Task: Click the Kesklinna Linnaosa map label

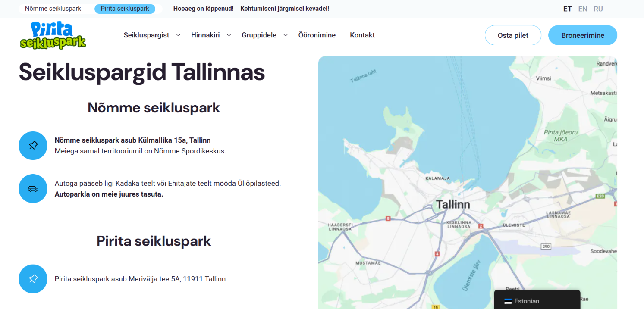Action: [459, 225]
